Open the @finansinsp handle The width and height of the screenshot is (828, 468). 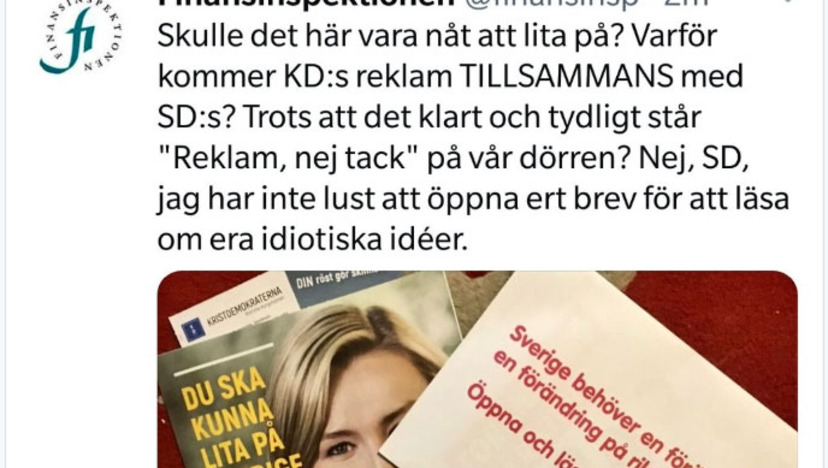pos(554,3)
